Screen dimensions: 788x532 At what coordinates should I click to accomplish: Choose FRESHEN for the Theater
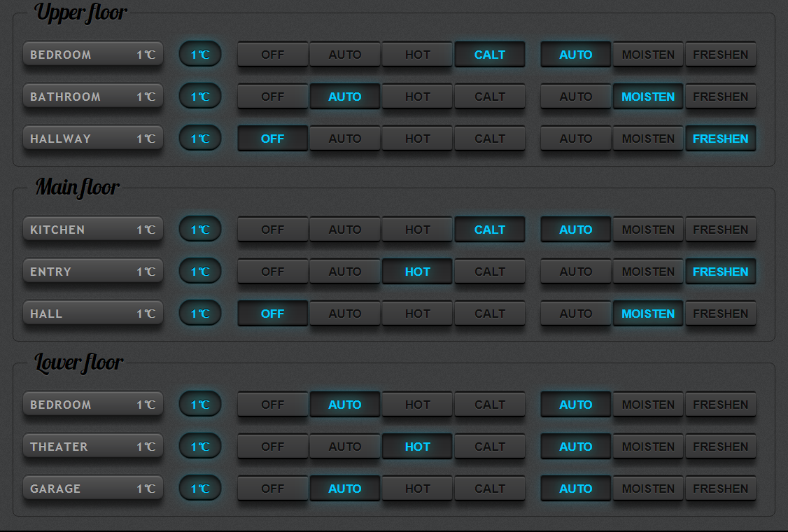(720, 447)
